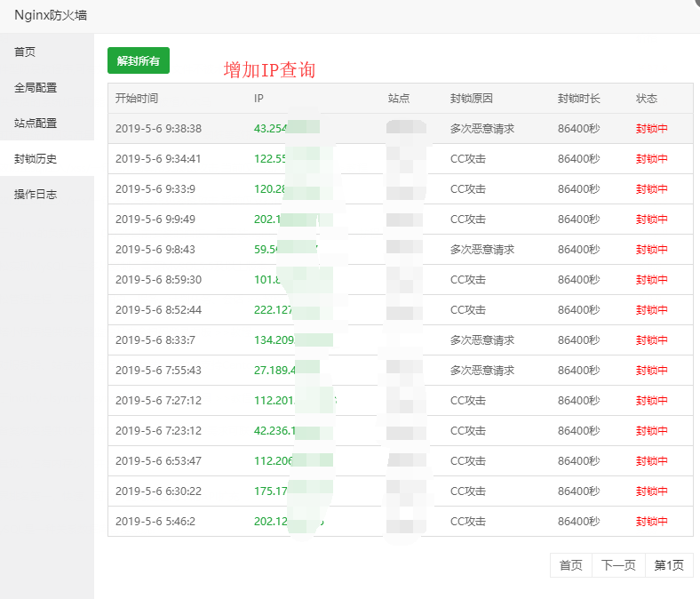This screenshot has width=700, height=599.
Task: Switch to the 全局配置 tab
Action: 36,88
